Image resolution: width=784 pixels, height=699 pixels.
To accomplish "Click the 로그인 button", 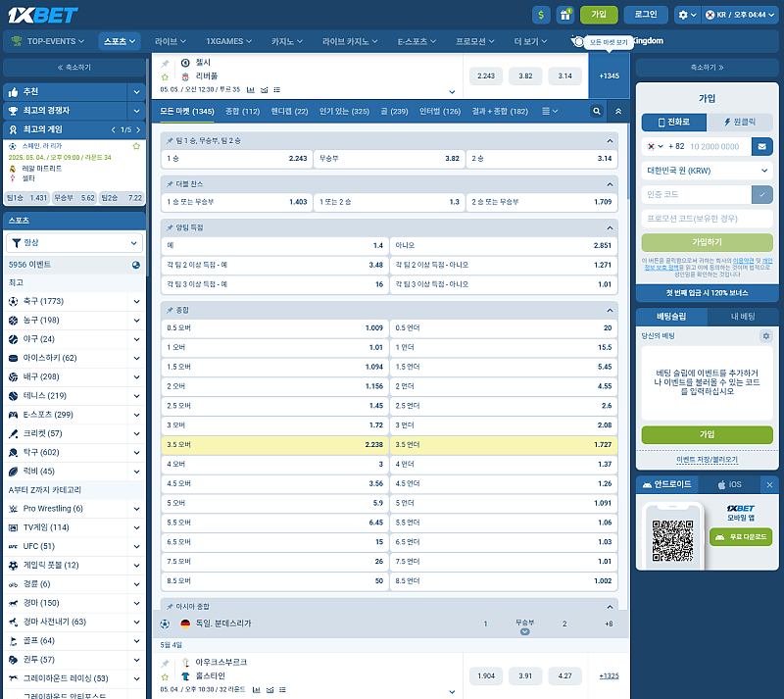I will [x=646, y=15].
